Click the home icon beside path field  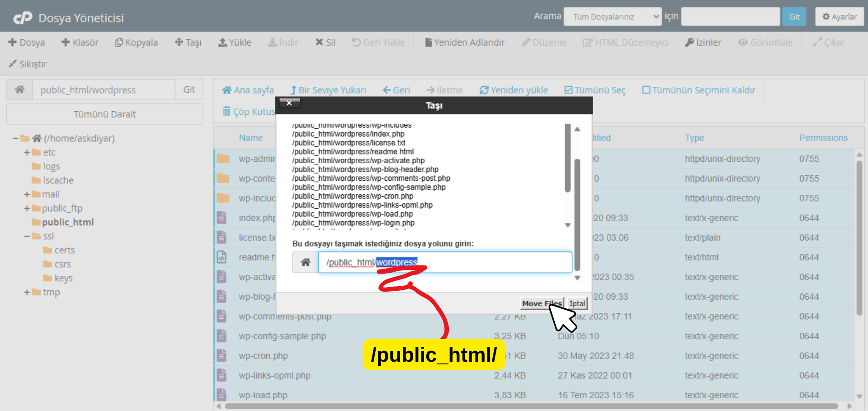coord(19,90)
